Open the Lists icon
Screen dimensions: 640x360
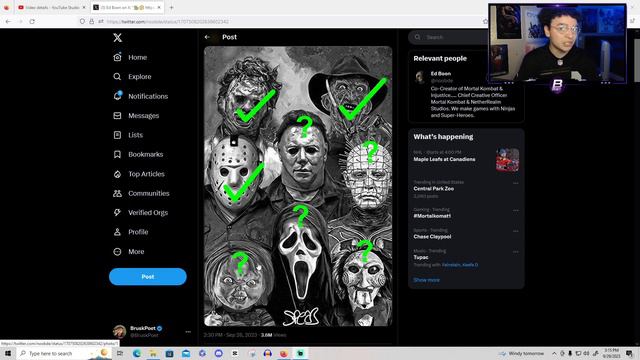117,135
